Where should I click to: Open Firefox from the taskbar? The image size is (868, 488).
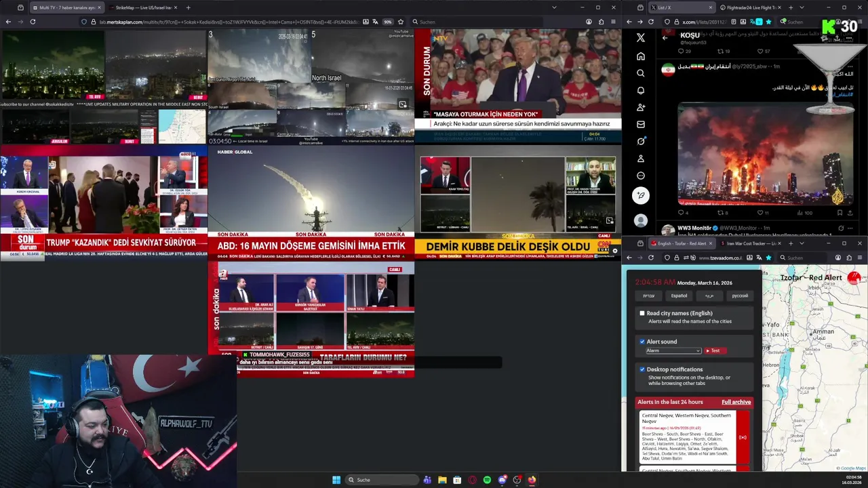[x=532, y=480]
